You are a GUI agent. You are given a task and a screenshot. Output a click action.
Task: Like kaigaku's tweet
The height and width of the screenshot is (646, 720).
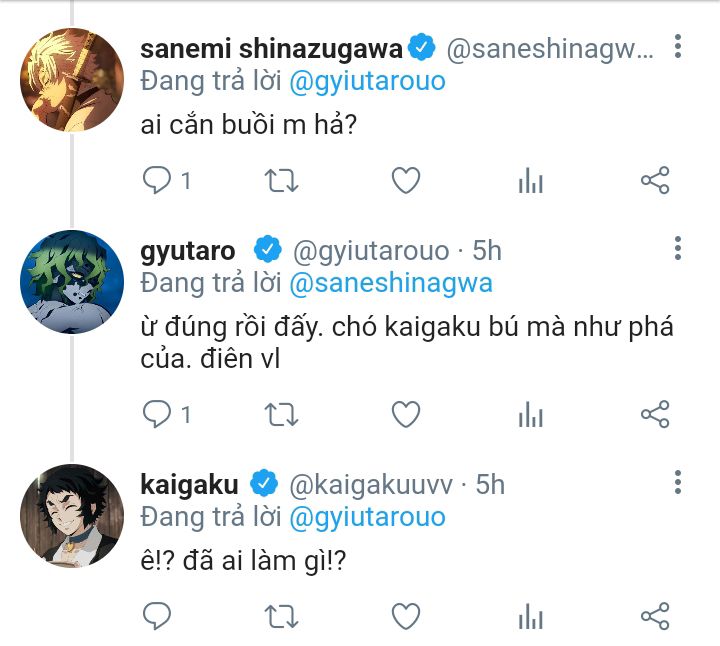tap(405, 615)
